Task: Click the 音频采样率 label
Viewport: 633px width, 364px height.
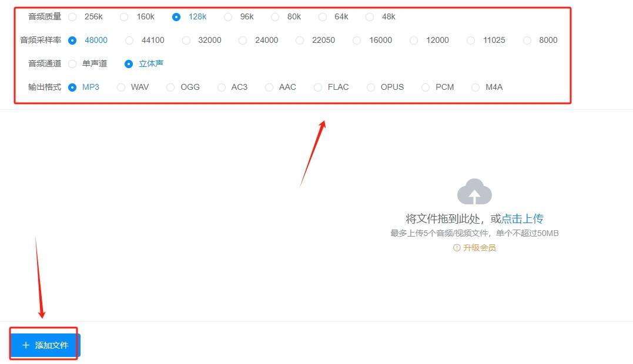Action: coord(41,40)
